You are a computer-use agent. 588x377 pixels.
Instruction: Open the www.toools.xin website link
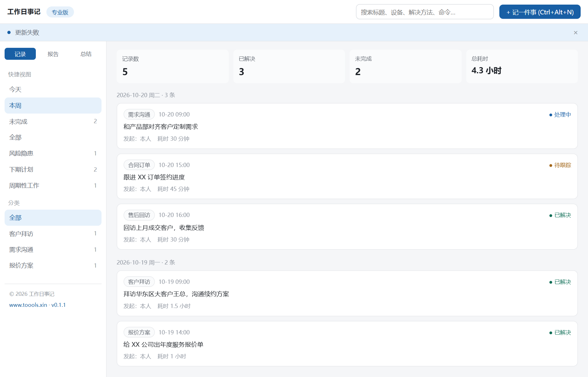pyautogui.click(x=28, y=305)
